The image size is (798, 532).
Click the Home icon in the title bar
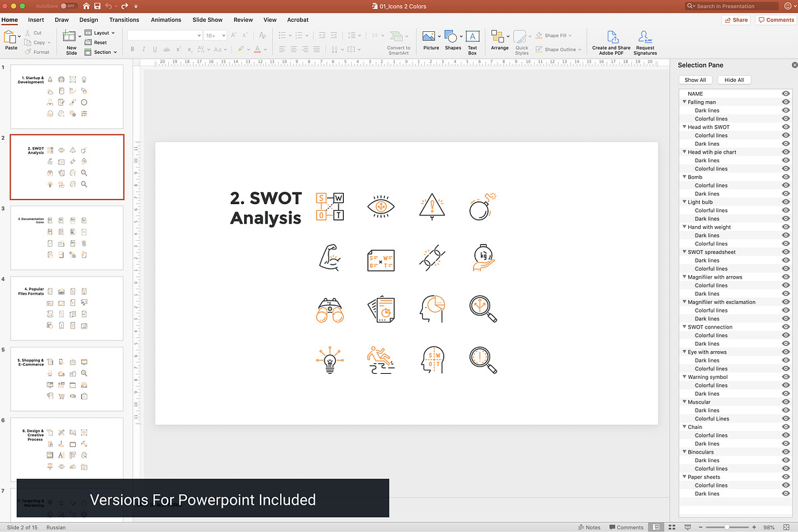tap(86, 6)
